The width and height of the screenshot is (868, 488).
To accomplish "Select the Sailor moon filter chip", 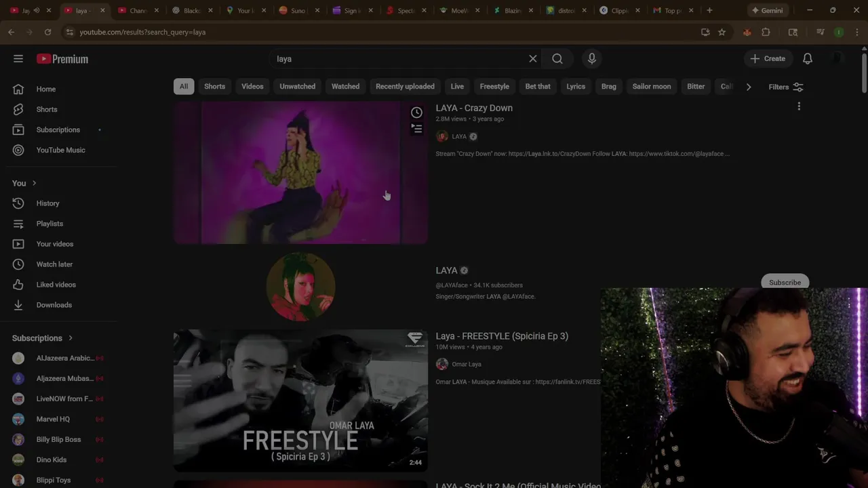I will coord(652,86).
